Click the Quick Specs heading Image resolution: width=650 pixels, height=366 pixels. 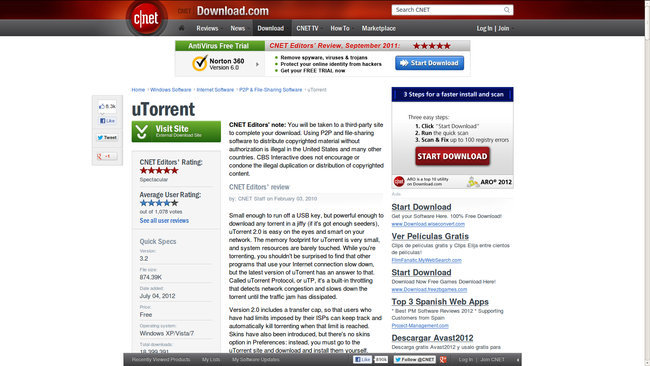(x=158, y=241)
